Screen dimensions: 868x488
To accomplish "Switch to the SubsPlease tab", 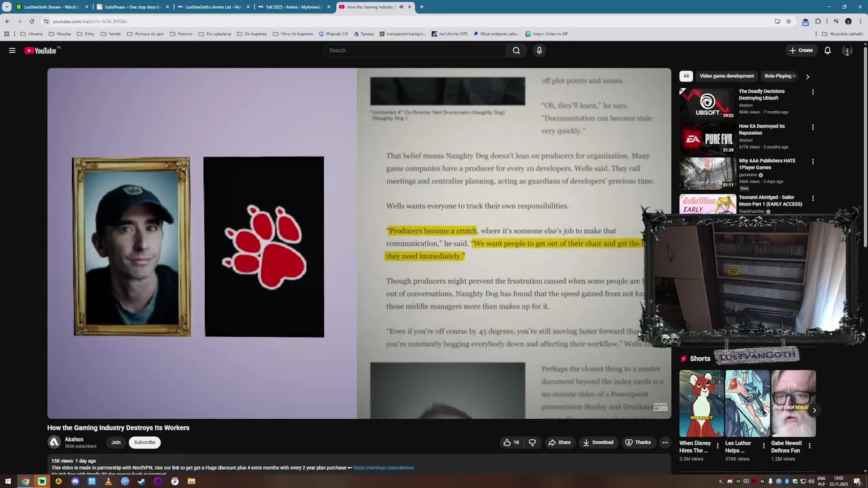I will coord(132,7).
